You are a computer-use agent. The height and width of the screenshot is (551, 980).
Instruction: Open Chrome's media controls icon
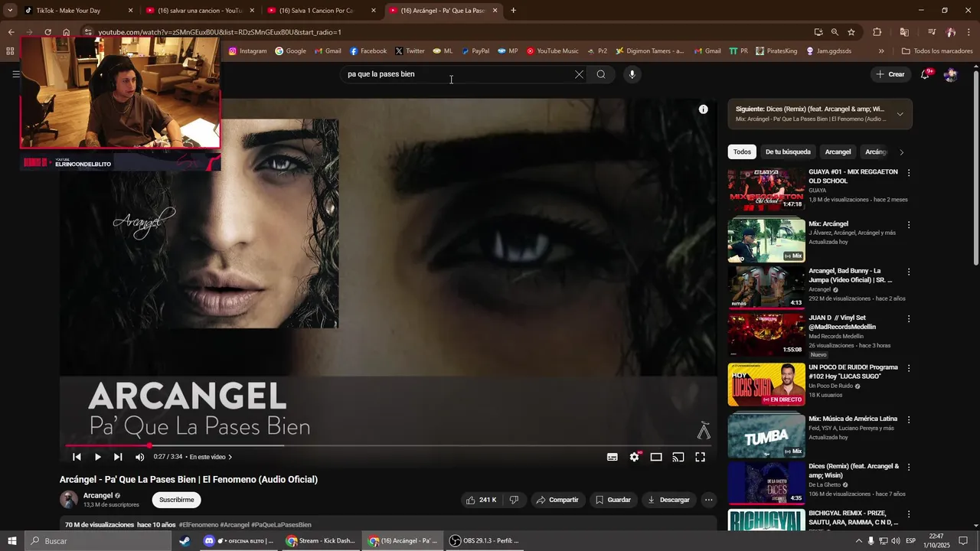932,32
